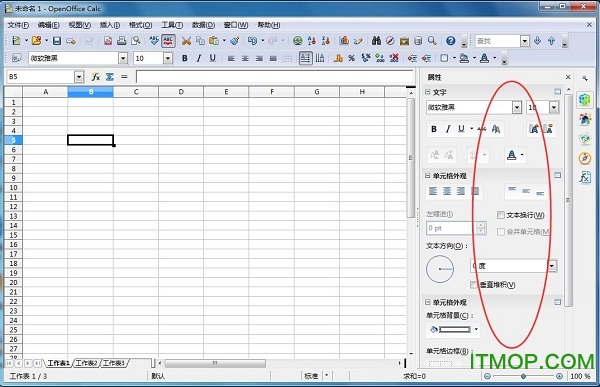
Task: Click the zoom out minus button
Action: (x=487, y=376)
